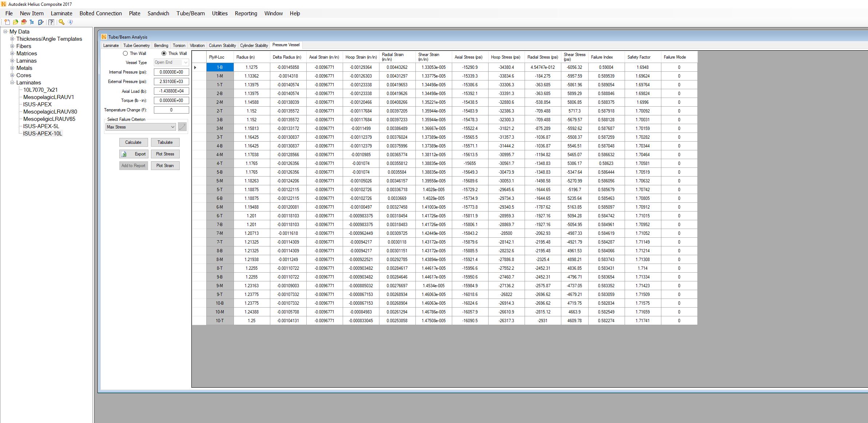Click the Plot Strain button
Screen dimensions: 868x423
point(165,166)
